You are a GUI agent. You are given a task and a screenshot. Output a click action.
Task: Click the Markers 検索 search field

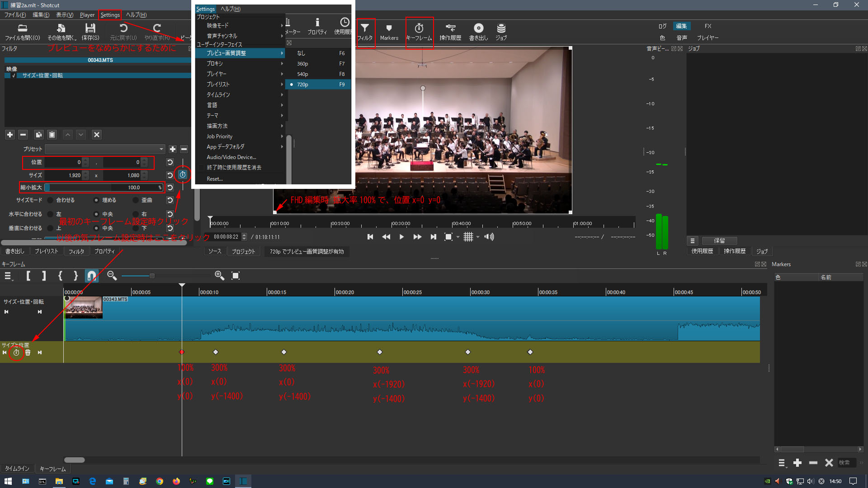847,463
